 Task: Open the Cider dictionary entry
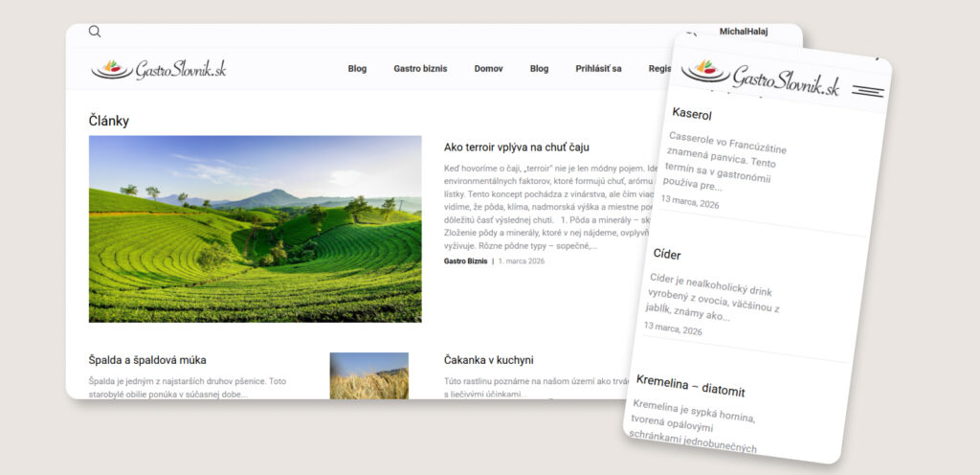[x=667, y=254]
